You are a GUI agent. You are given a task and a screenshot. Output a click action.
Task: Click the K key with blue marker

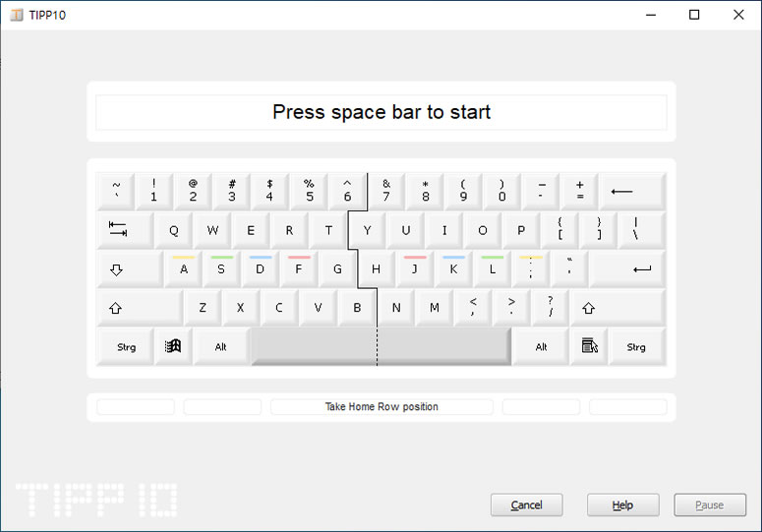(x=453, y=269)
